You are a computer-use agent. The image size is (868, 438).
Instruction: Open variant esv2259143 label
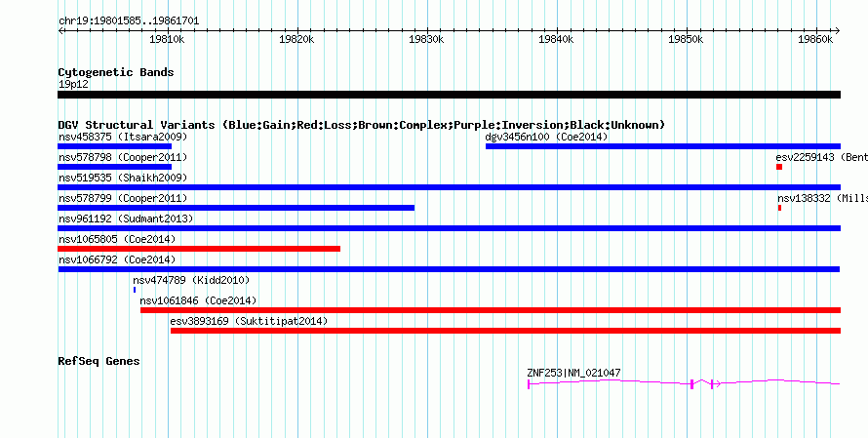tap(821, 158)
